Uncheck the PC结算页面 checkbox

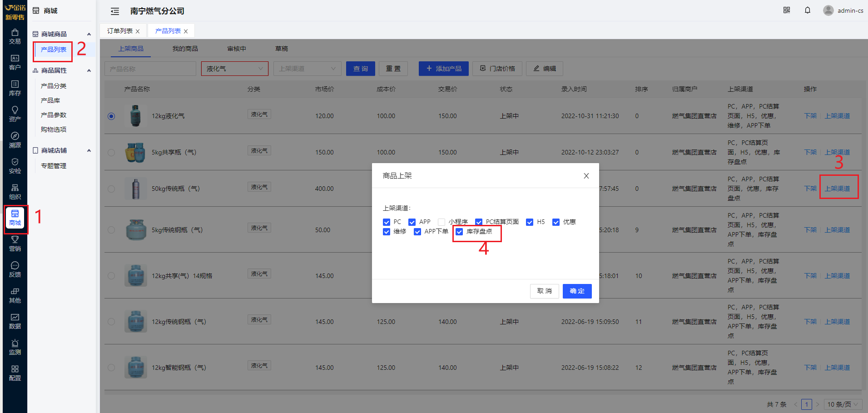coord(479,222)
